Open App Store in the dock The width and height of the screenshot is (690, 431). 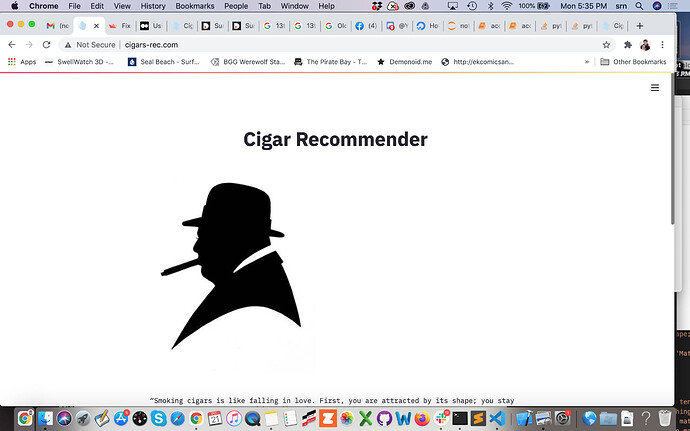[121, 418]
